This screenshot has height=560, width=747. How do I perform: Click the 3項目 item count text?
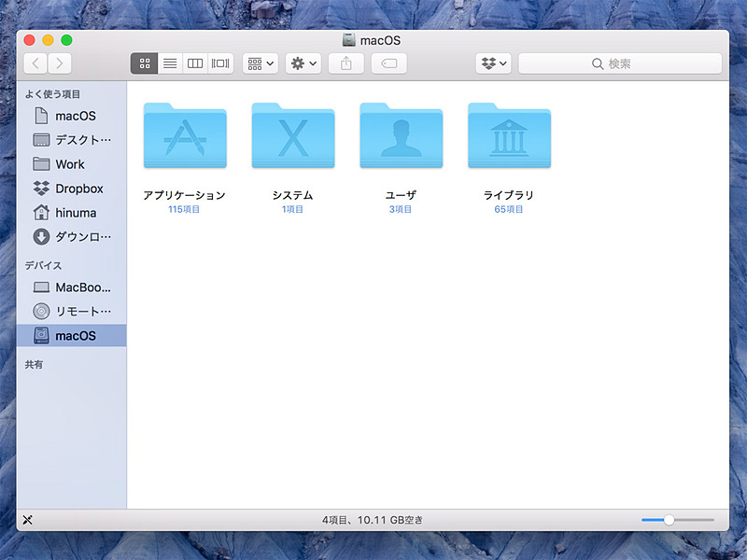401,209
